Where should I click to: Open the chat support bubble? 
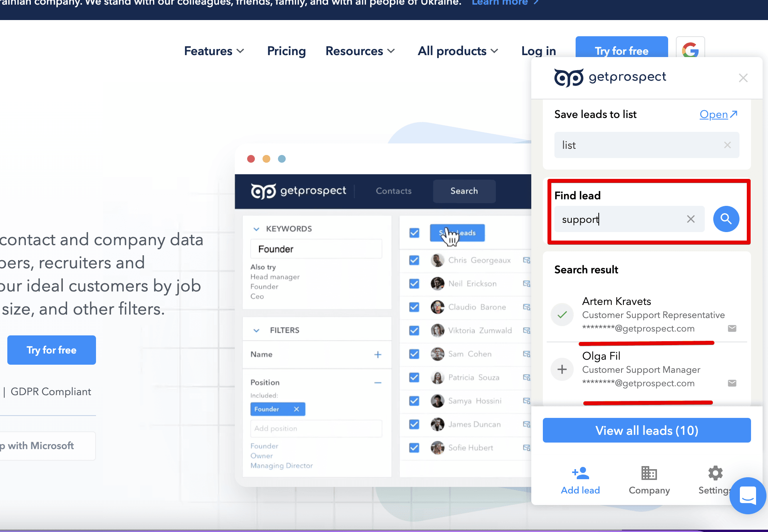pos(748,496)
